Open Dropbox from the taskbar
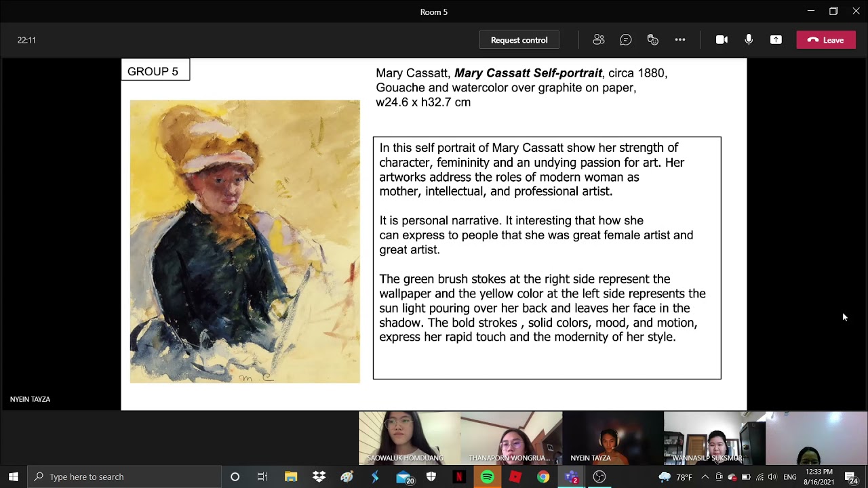Screen dimensions: 868x488 pyautogui.click(x=319, y=476)
